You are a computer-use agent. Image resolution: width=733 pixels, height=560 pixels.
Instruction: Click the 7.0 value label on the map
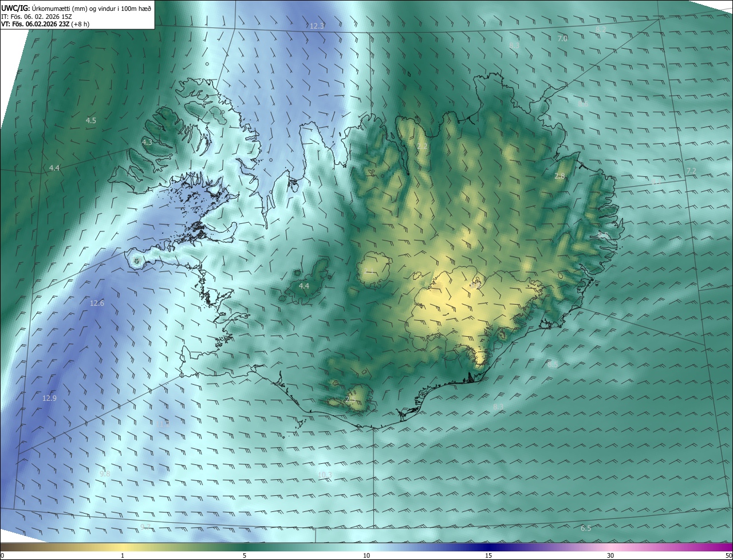coord(562,39)
